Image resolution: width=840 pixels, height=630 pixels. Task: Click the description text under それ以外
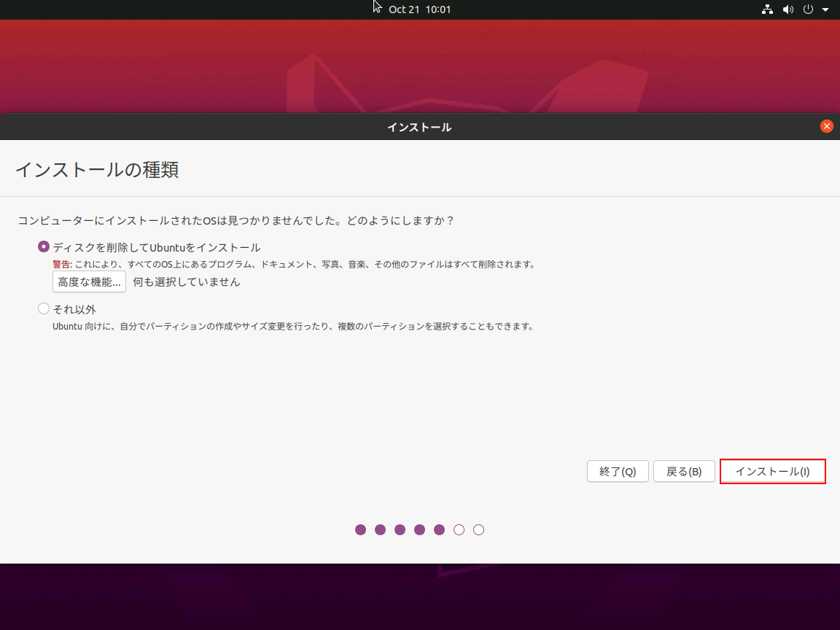click(293, 326)
